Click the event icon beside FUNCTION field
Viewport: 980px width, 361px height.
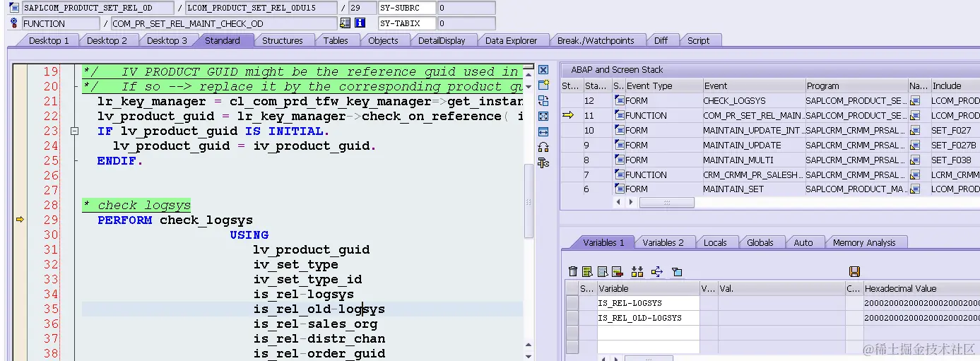[x=14, y=23]
